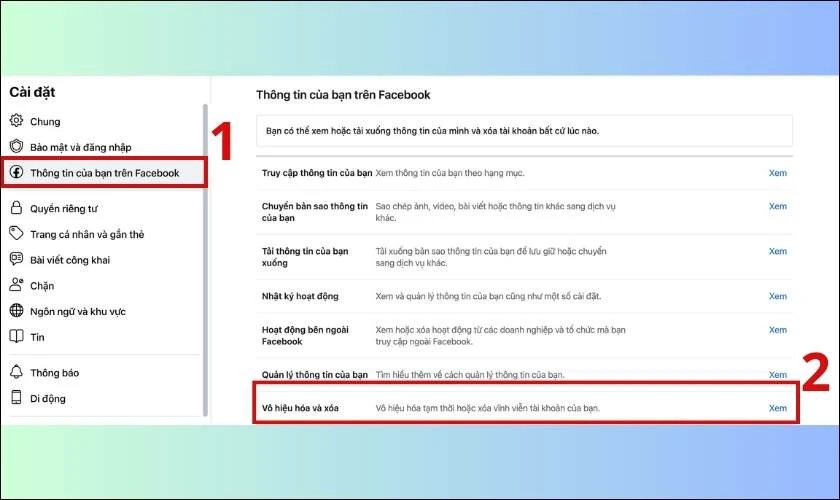Click Xem for Hoạt động bên ngoài Facebook
The image size is (840, 500).
point(778,330)
